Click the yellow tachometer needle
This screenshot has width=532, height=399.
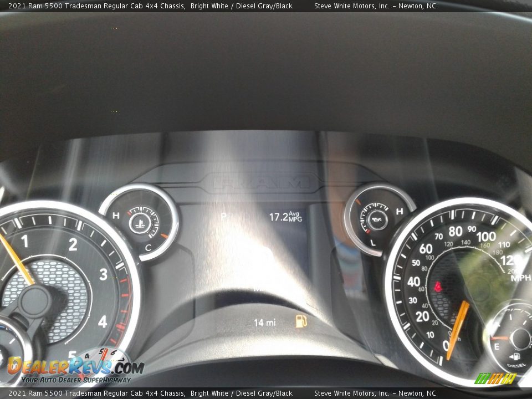point(16,259)
